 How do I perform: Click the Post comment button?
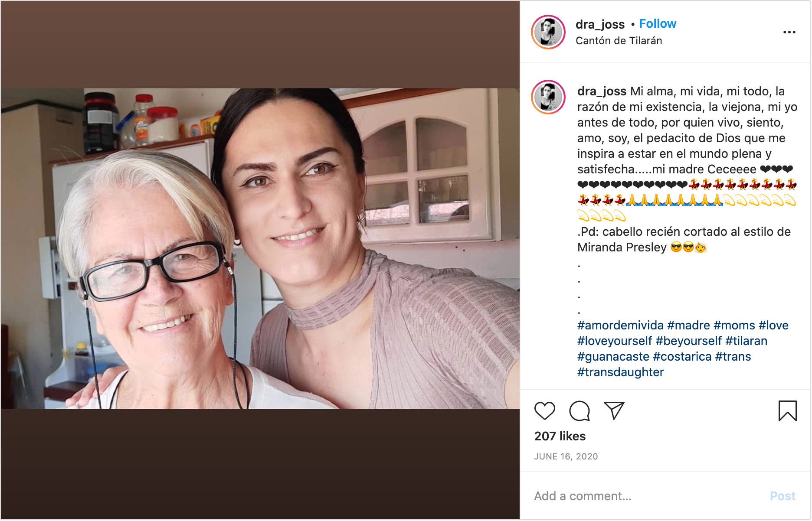[782, 496]
